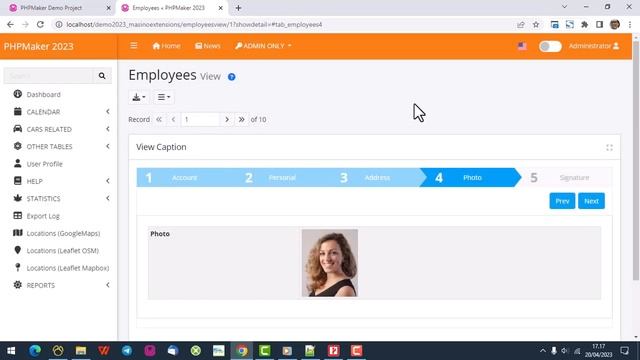Open the list actions dropdown
The width and height of the screenshot is (640, 360).
click(164, 97)
